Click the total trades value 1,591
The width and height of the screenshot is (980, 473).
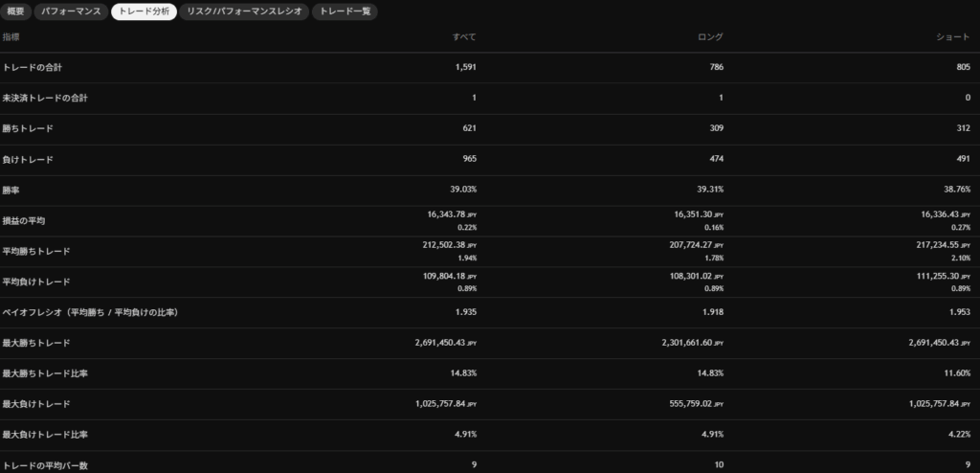[x=466, y=67]
